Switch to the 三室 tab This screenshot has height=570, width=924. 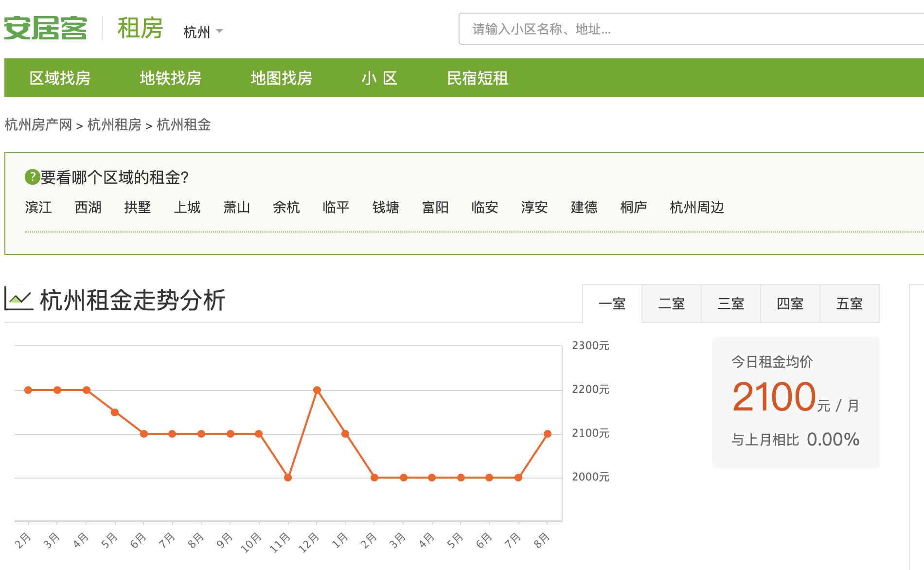[730, 304]
